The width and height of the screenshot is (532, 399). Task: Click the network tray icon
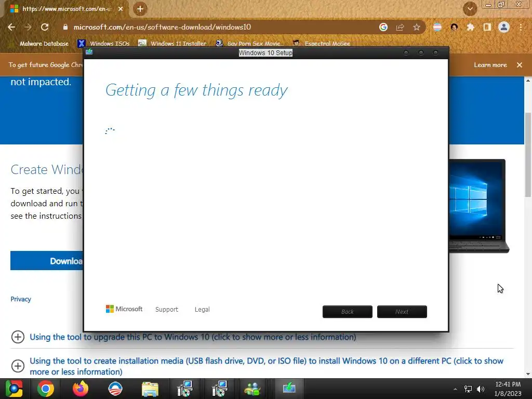(x=468, y=389)
